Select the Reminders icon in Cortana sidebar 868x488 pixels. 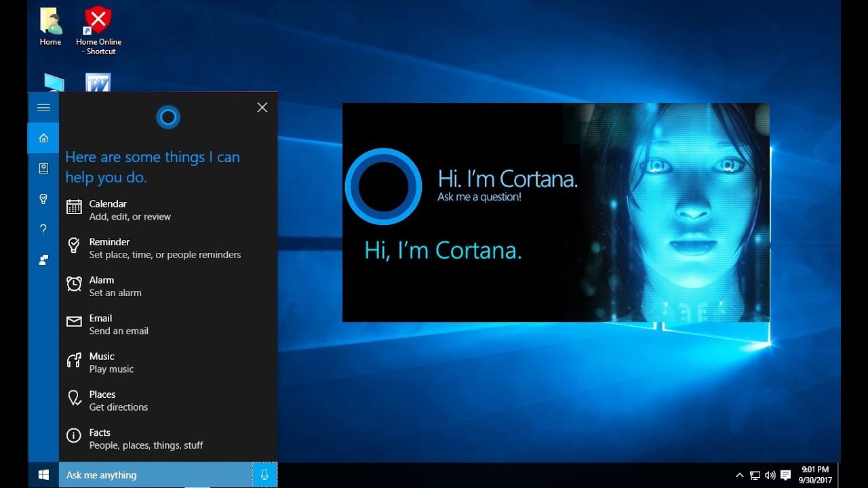43,199
